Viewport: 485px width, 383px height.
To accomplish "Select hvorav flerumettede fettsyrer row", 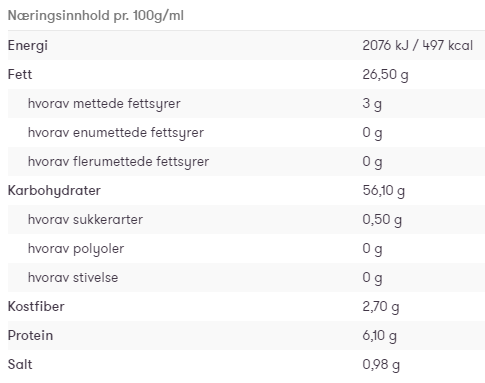I will [246, 161].
